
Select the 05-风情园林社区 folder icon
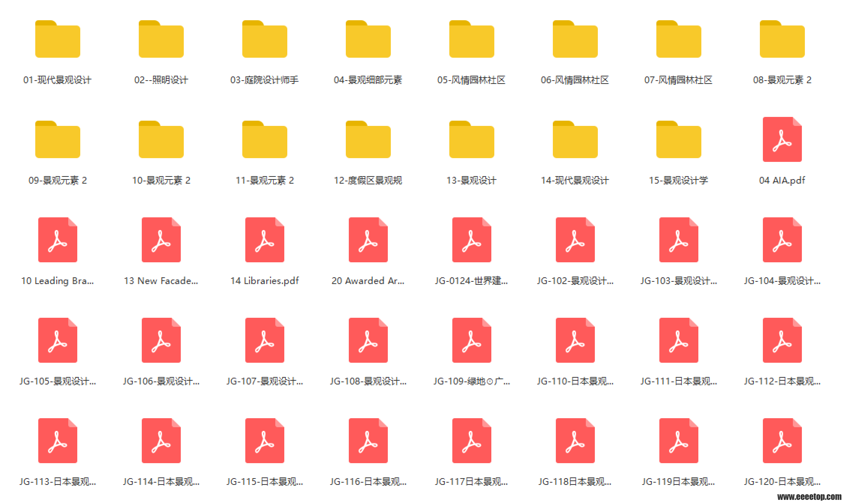click(471, 39)
